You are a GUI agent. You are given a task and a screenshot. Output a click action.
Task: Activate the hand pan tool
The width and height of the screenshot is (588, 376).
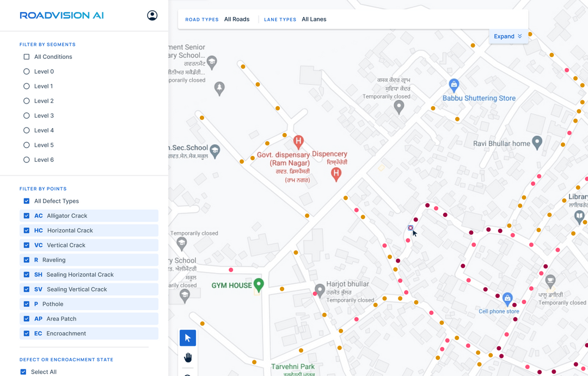pyautogui.click(x=187, y=357)
